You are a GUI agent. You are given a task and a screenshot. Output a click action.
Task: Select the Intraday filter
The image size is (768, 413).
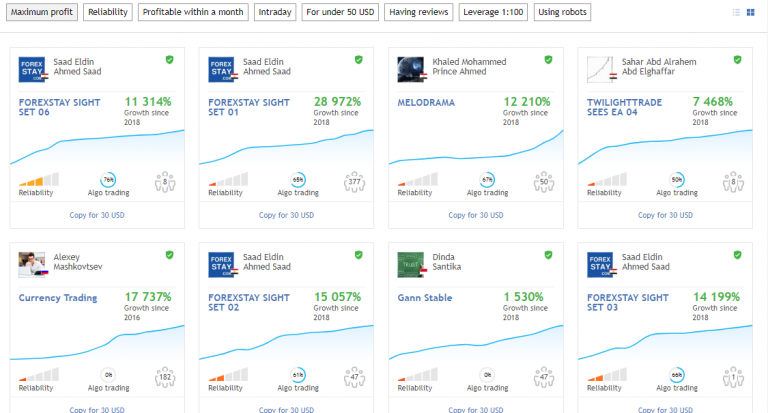[x=275, y=12]
